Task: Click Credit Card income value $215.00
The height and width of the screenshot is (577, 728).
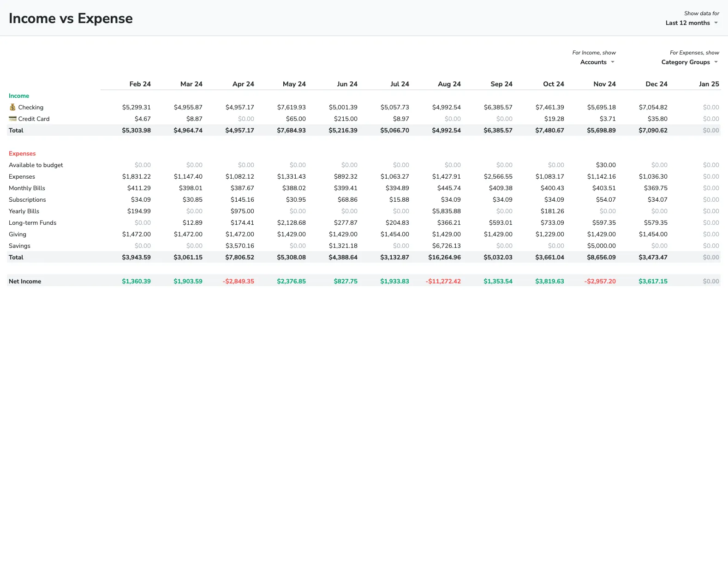Action: [346, 119]
